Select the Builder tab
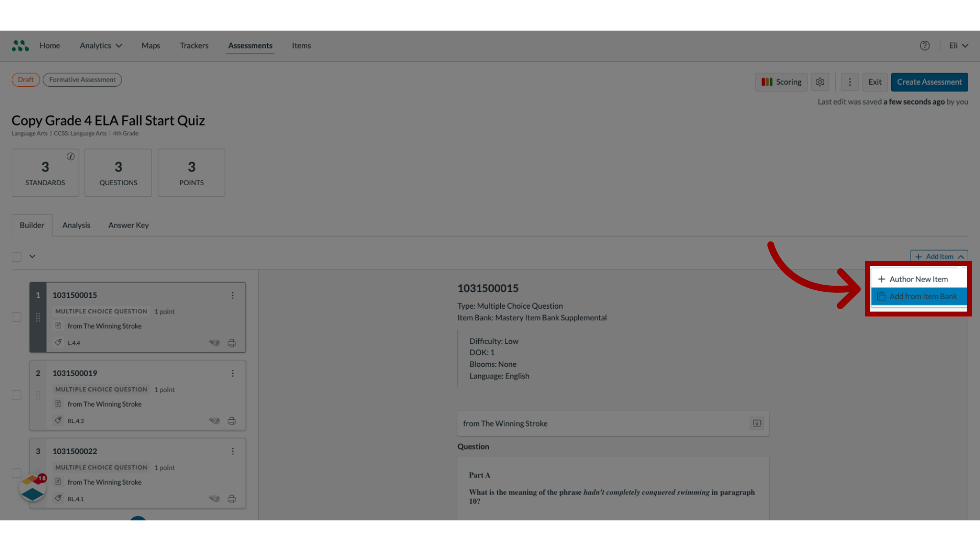Screen dimensions: 980x551 pyautogui.click(x=32, y=224)
